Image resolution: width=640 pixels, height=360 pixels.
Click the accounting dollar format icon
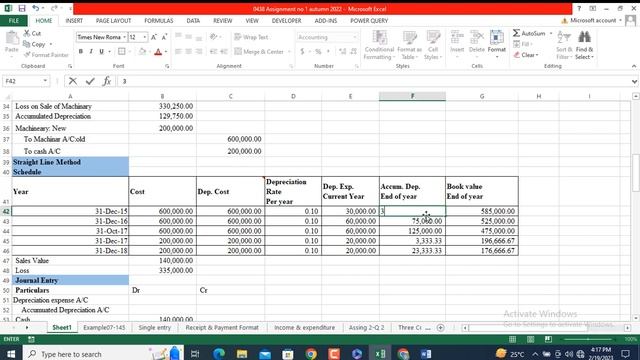click(x=302, y=51)
